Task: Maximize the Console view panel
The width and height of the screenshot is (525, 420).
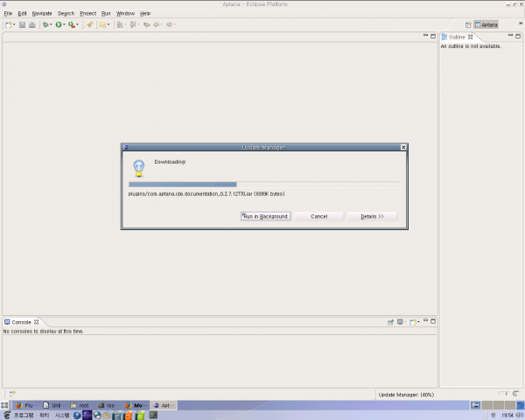Action: tap(433, 321)
